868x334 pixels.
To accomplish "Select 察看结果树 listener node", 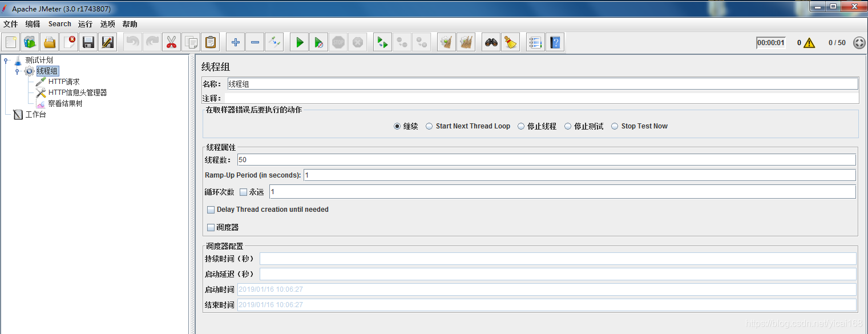I will pos(65,103).
